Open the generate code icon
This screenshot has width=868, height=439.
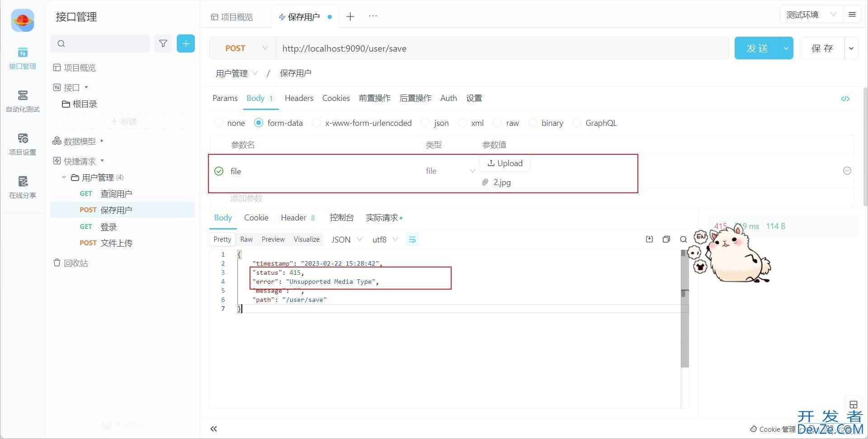845,99
